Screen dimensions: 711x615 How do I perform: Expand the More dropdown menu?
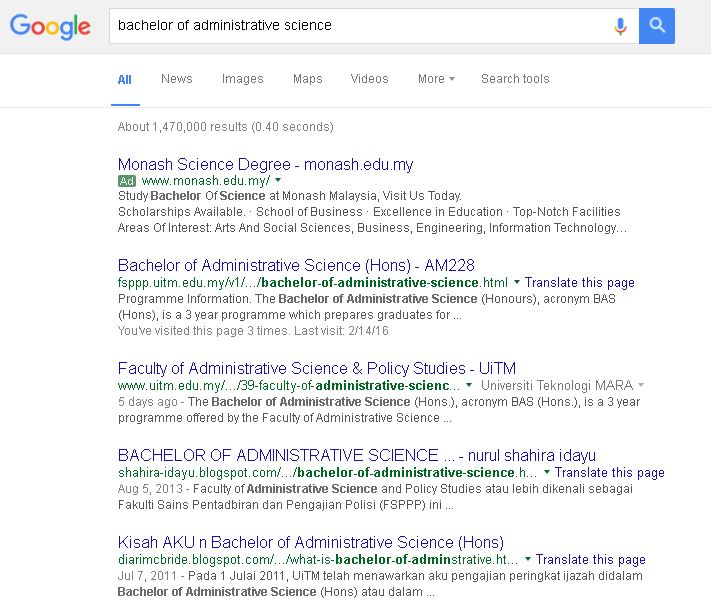tap(436, 79)
